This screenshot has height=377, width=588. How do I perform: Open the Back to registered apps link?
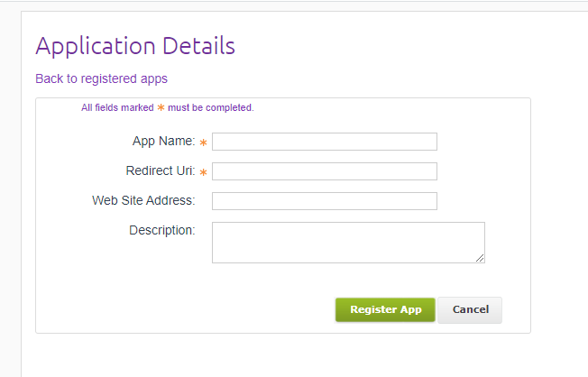tap(101, 78)
